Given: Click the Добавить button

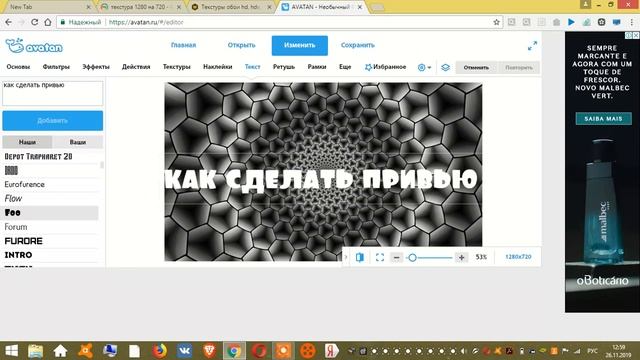Looking at the screenshot, I should pyautogui.click(x=53, y=121).
